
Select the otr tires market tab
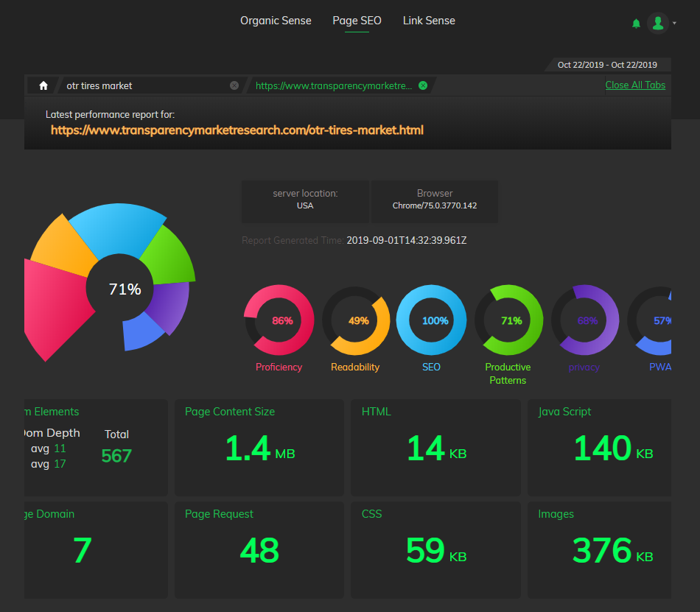pyautogui.click(x=99, y=85)
